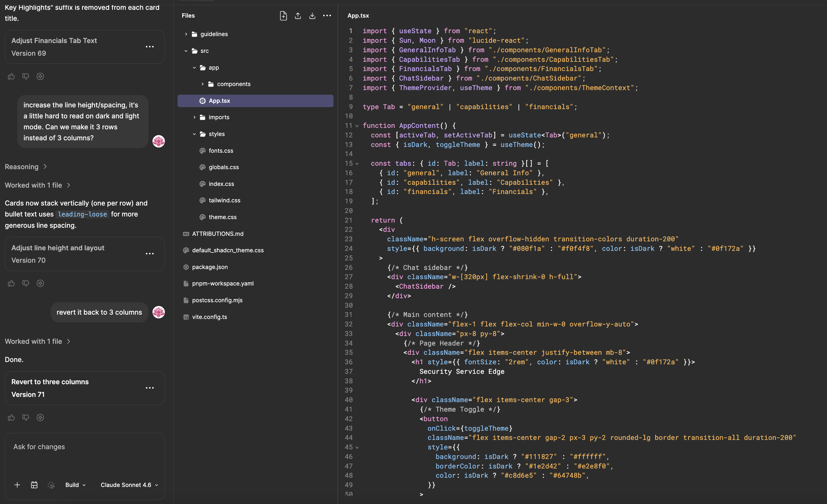Click the download icon in Files header
The height and width of the screenshot is (504, 827).
tap(312, 15)
